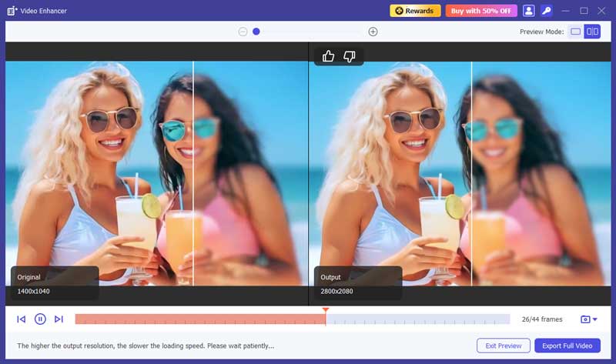Click the unplayed portion of the timeline
This screenshot has height=364, width=616.
(x=418, y=319)
